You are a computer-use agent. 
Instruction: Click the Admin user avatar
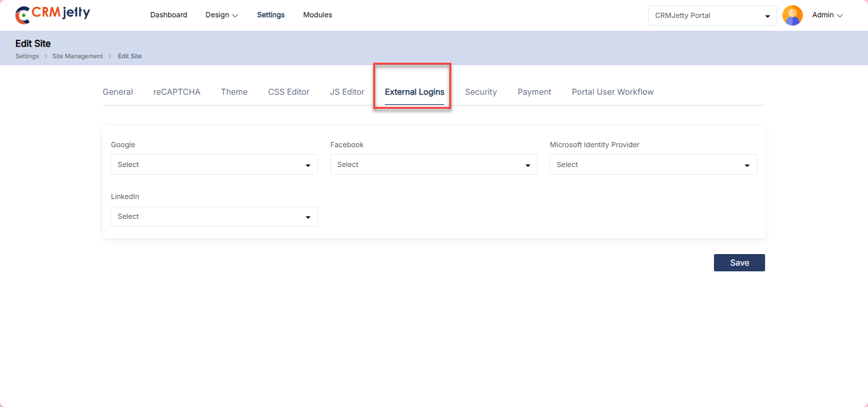(792, 15)
